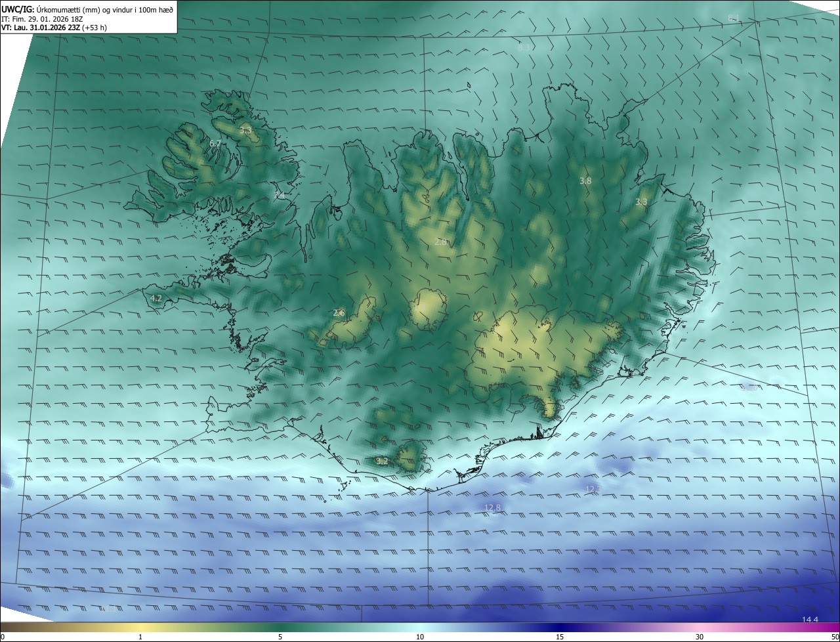The height and width of the screenshot is (642, 840).
Task: Click the 3.2 label near the south coast
Action: 381,461
